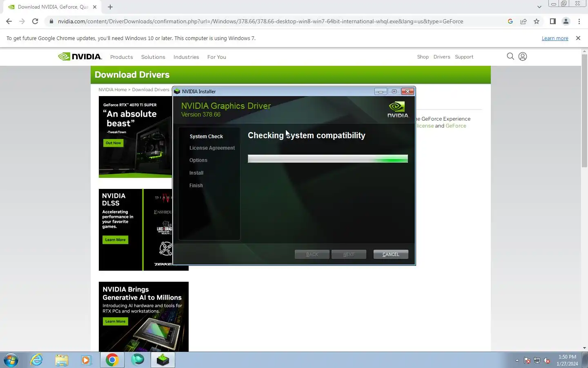Click the Google icon in the address bar

click(510, 21)
